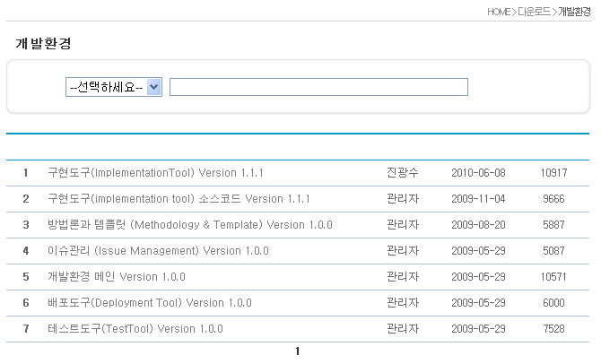View 방법론과 템플릿 Methodology & Template post
601x364 pixels.
pos(189,224)
